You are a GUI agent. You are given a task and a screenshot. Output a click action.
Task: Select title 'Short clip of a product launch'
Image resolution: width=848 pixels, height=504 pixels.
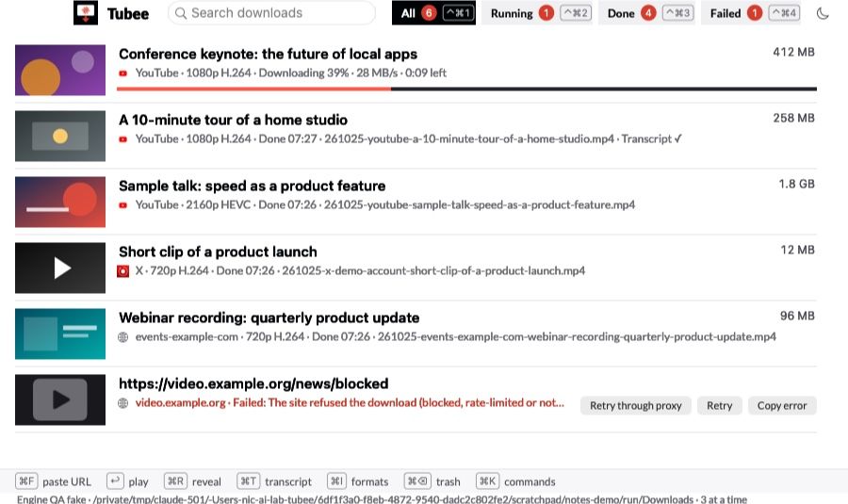point(218,252)
